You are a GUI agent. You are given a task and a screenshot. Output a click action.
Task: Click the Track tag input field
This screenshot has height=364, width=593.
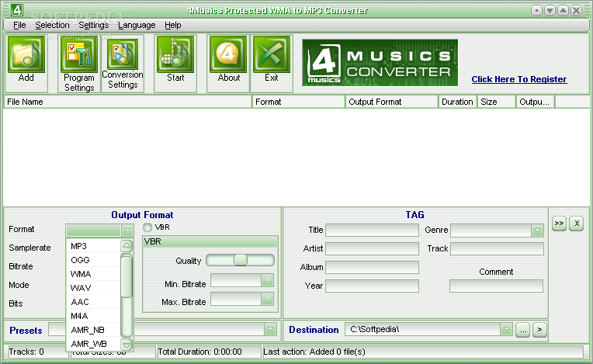point(497,248)
